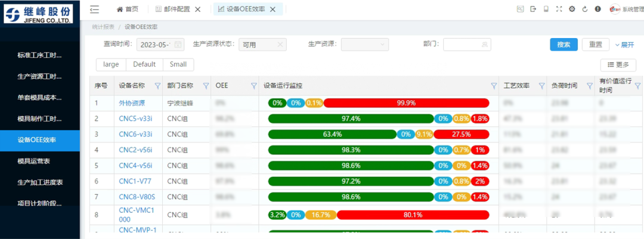644x239 pixels.
Task: Filter the 设备名称 column
Action: point(157,86)
